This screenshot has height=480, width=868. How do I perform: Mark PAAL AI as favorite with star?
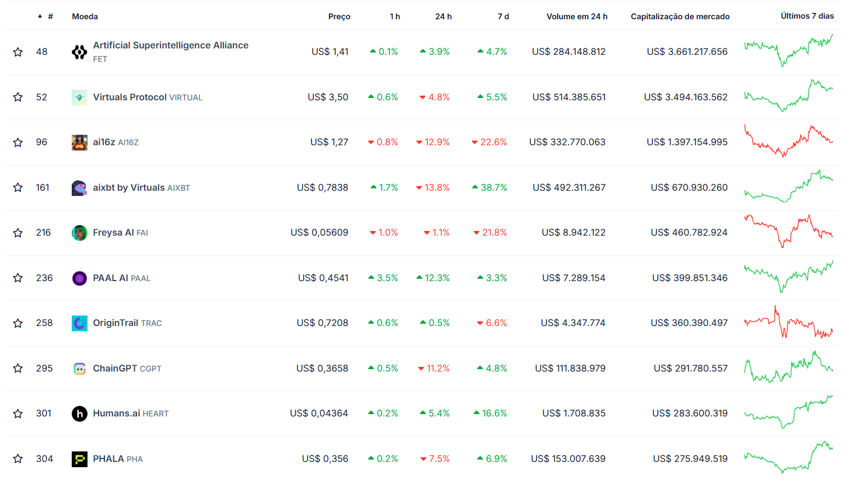click(x=18, y=278)
